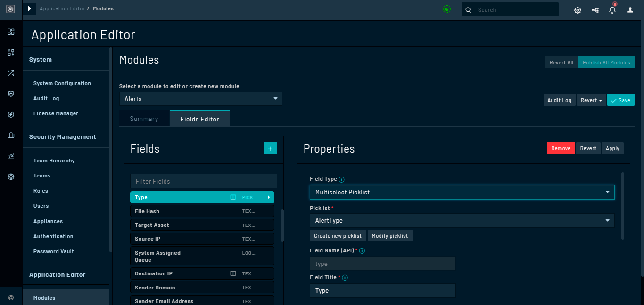Image resolution: width=644 pixels, height=305 pixels.
Task: Open the settings gear in the top bar
Action: click(578, 9)
